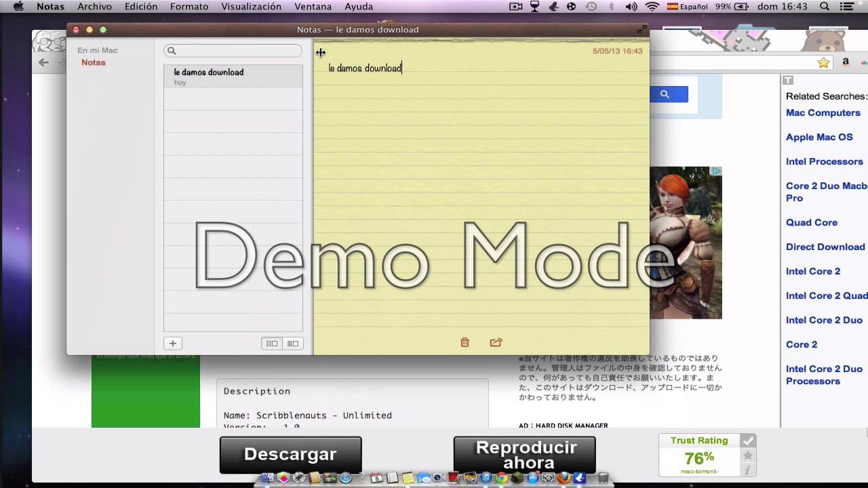Click the browser back arrow
The image size is (868, 488).
click(43, 62)
